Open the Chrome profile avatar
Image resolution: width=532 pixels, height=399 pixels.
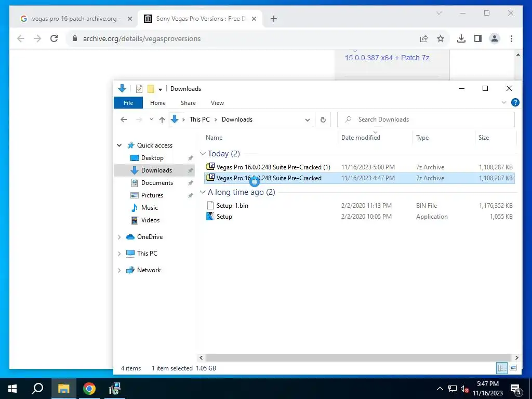coord(495,38)
